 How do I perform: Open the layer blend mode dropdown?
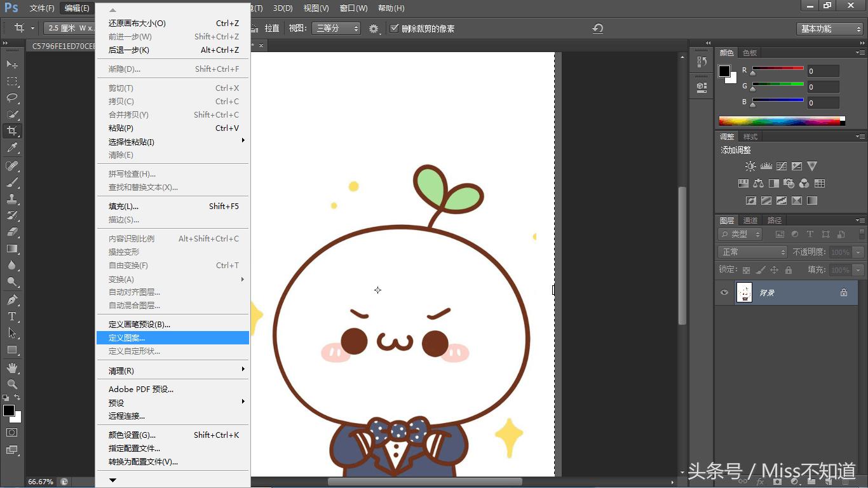click(753, 252)
